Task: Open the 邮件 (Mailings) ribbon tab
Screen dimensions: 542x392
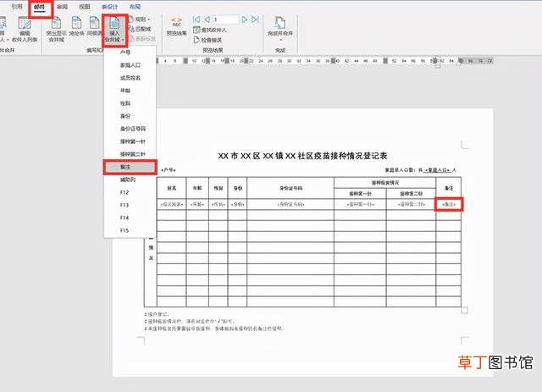Action: pos(40,7)
